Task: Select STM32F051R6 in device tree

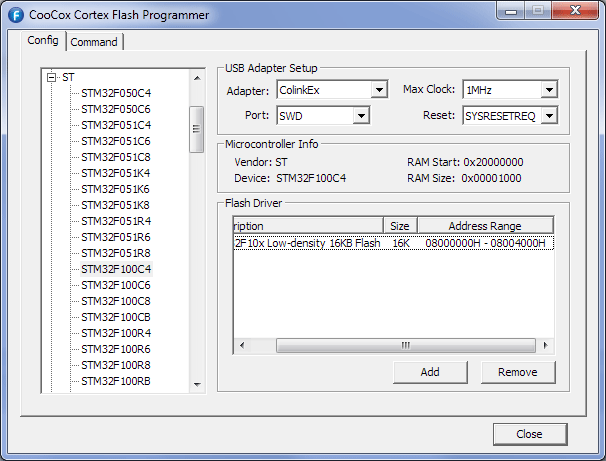Action: coord(116,237)
